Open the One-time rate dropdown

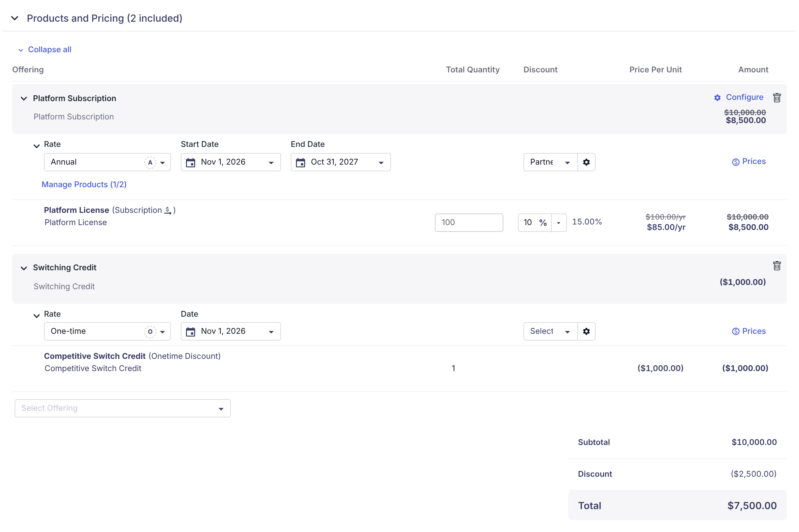click(107, 331)
